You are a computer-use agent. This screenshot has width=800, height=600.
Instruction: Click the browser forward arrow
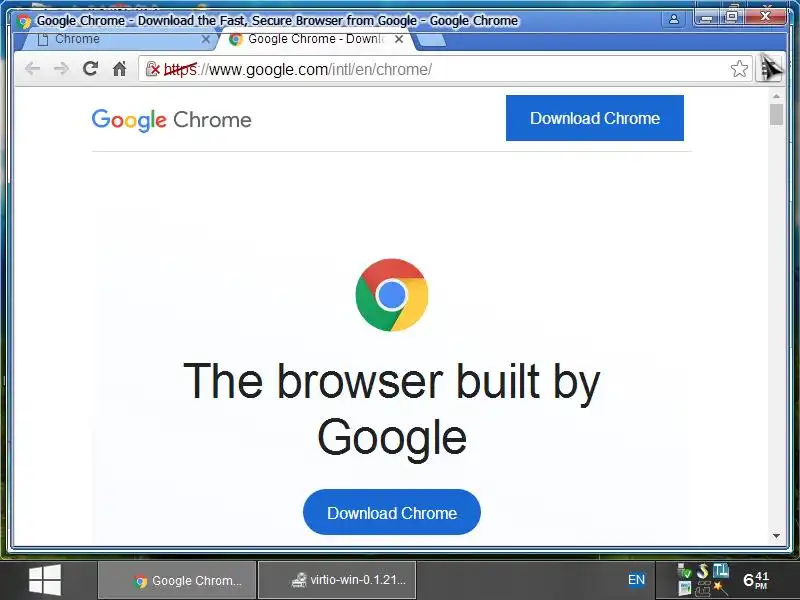[x=61, y=68]
